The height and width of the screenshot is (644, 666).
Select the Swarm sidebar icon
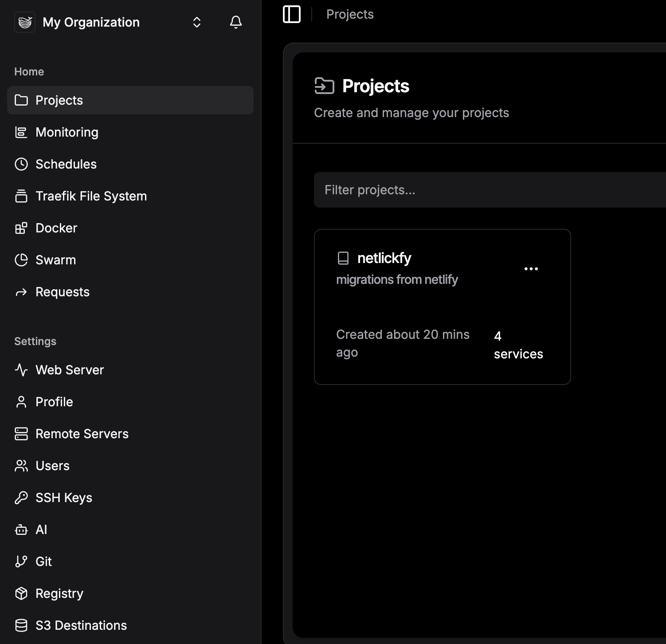click(x=21, y=260)
